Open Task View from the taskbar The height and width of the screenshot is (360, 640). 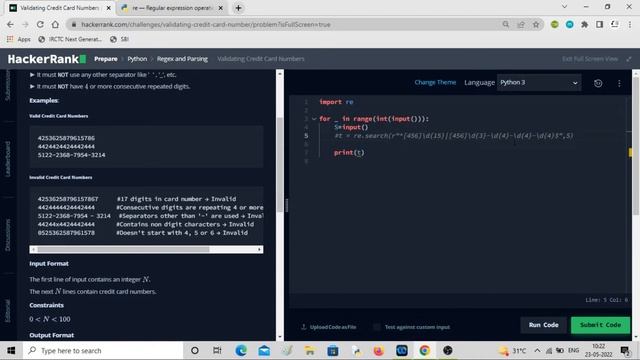[217, 351]
